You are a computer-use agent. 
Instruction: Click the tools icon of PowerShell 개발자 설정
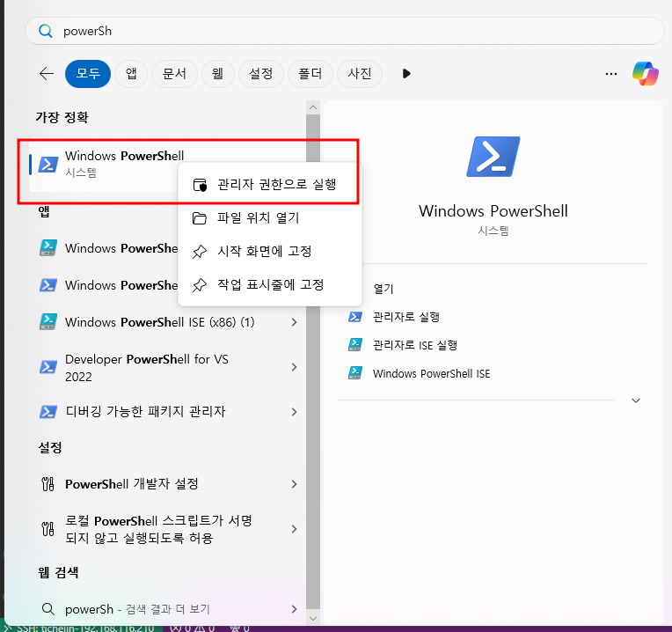[47, 484]
